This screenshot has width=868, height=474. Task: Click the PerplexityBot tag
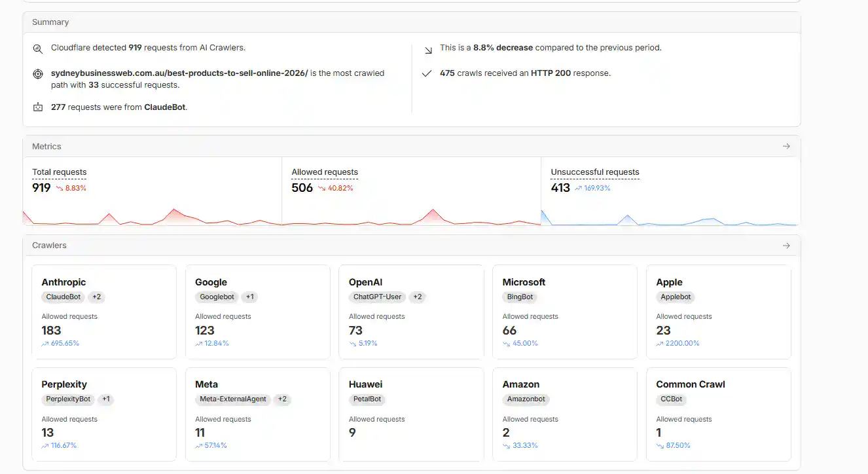click(x=68, y=399)
